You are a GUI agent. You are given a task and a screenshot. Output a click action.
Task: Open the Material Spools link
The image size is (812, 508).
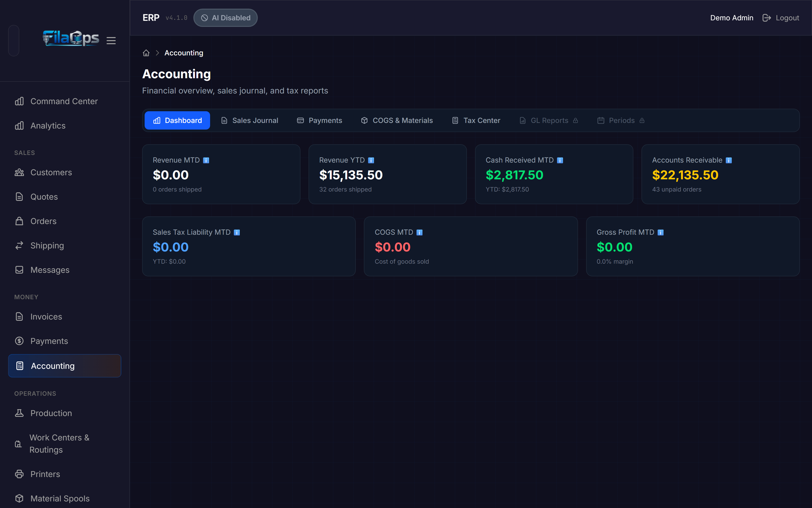point(65,499)
